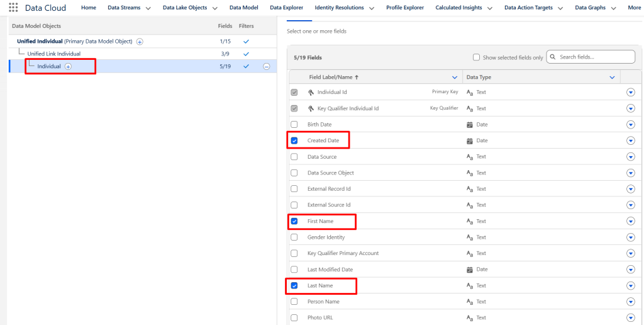Uncheck the Created Date field checkbox
Image resolution: width=644 pixels, height=325 pixels.
[294, 140]
